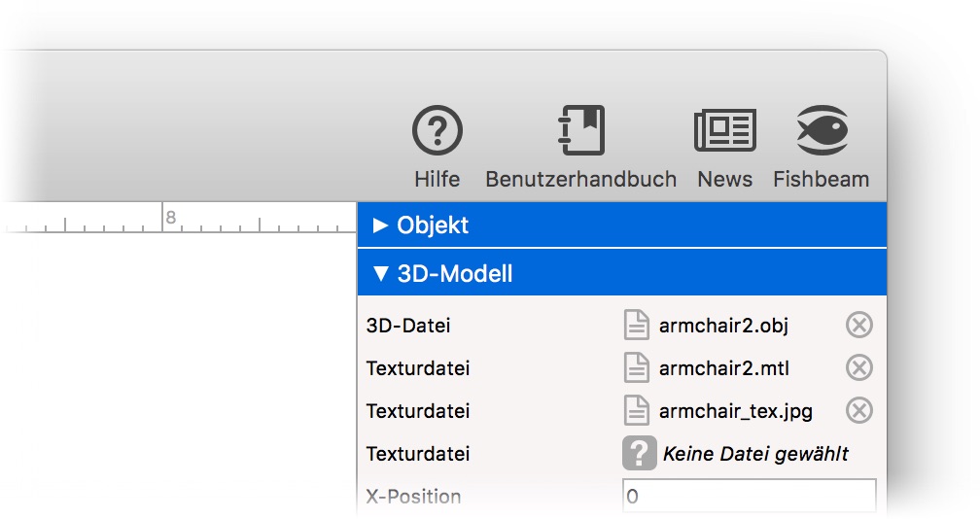Clear the armchair_tex.jpg texture file
The height and width of the screenshot is (519, 980).
[858, 411]
